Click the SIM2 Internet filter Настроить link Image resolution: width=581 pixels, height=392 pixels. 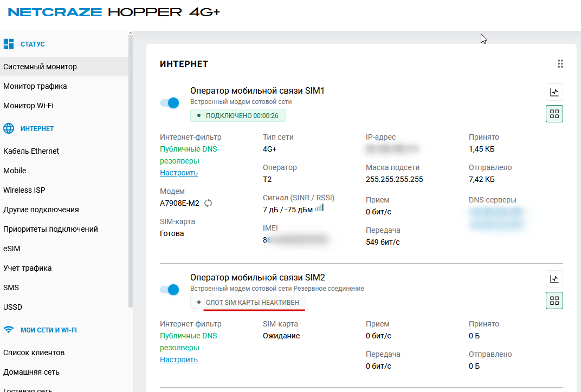[179, 360]
